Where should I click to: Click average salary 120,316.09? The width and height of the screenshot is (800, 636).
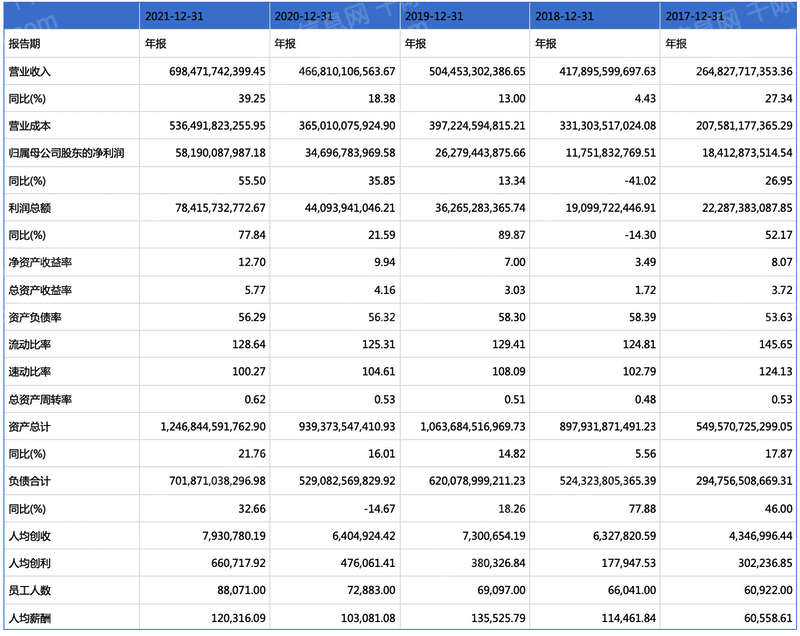click(x=238, y=619)
